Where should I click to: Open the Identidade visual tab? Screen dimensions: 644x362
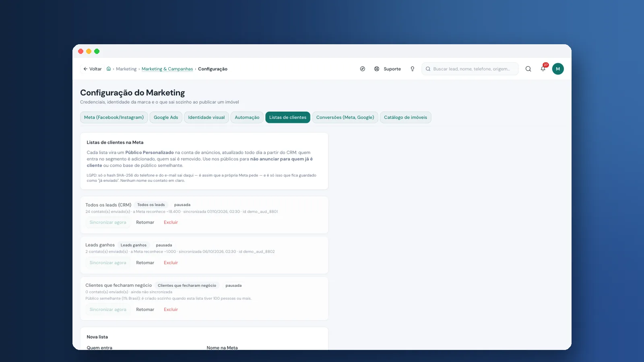[206, 117]
